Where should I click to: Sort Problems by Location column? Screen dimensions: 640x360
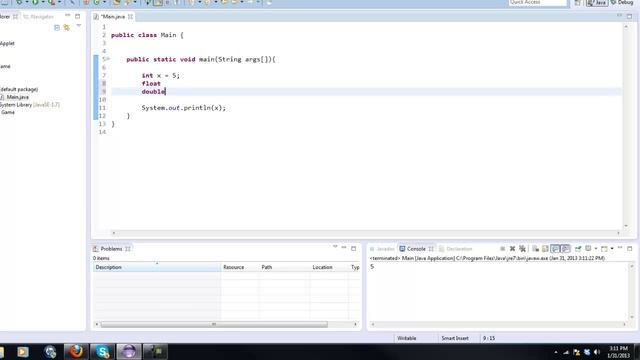(x=329, y=267)
